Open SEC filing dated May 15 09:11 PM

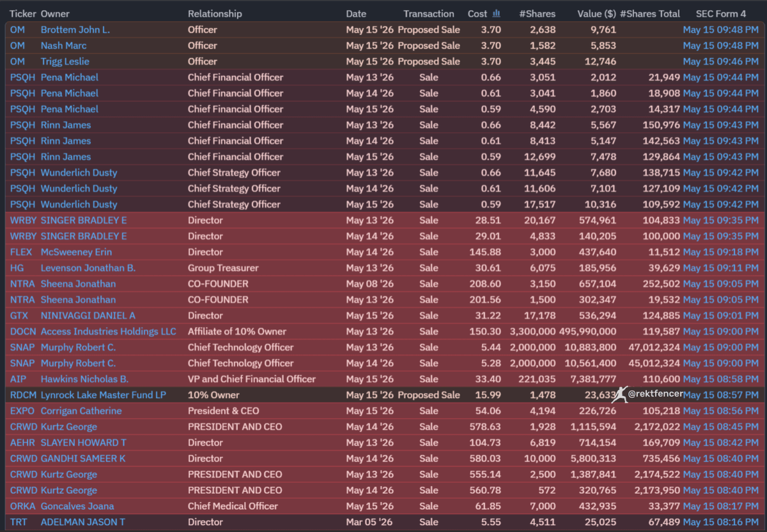tap(721, 268)
